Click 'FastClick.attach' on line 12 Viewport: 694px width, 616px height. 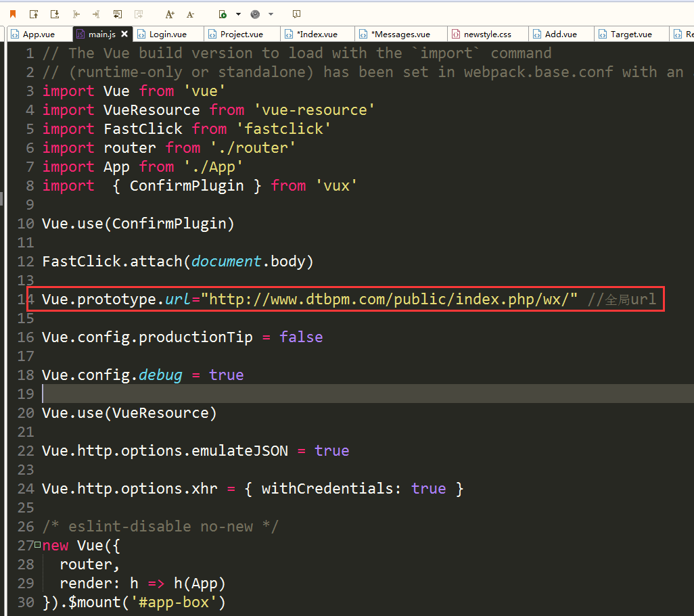[x=112, y=262]
